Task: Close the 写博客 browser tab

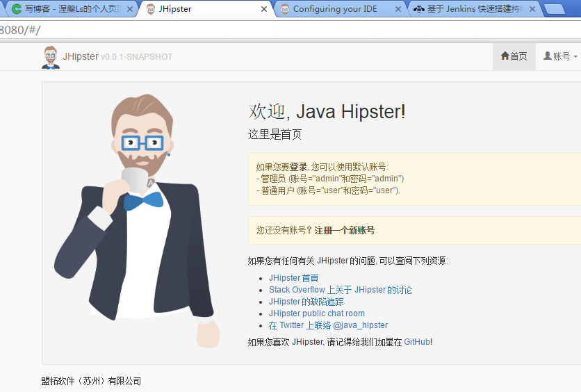Action: [129, 9]
